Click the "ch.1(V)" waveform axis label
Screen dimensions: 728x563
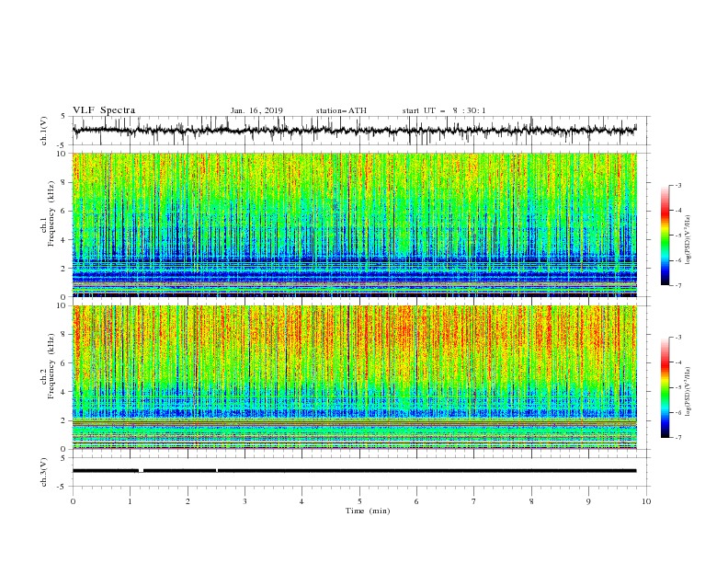pyautogui.click(x=44, y=131)
